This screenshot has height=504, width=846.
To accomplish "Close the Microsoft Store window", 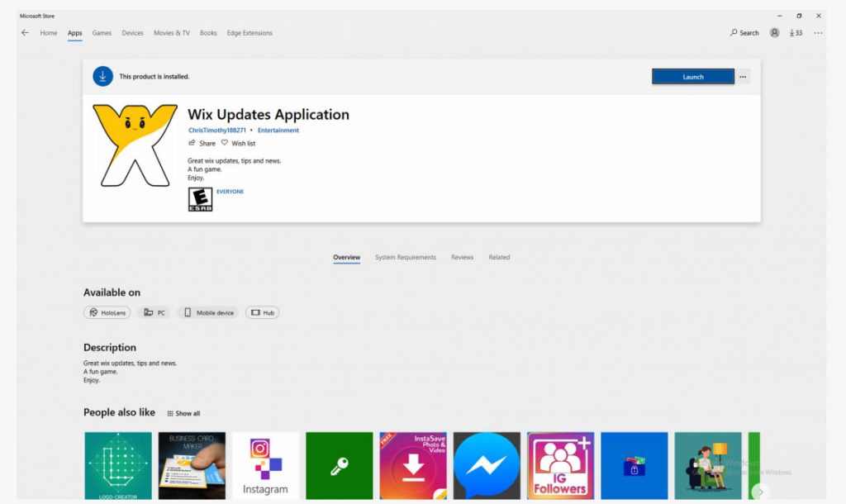I will pos(819,16).
